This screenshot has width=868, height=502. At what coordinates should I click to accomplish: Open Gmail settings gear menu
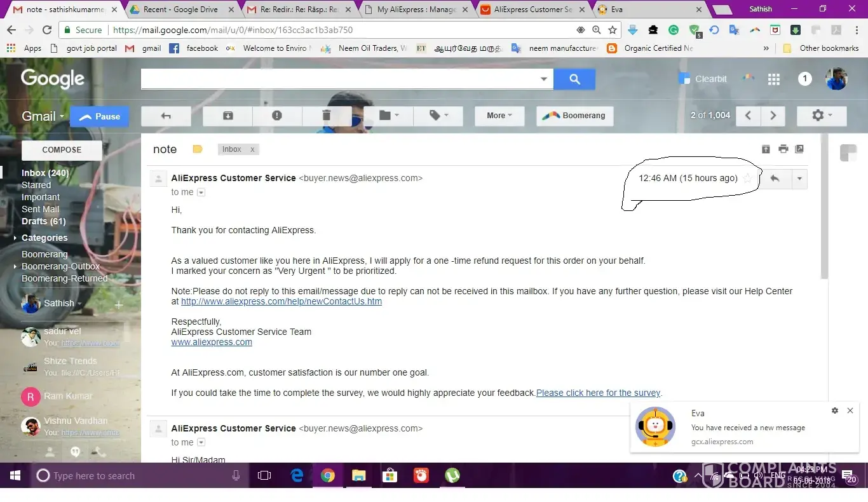tap(822, 116)
